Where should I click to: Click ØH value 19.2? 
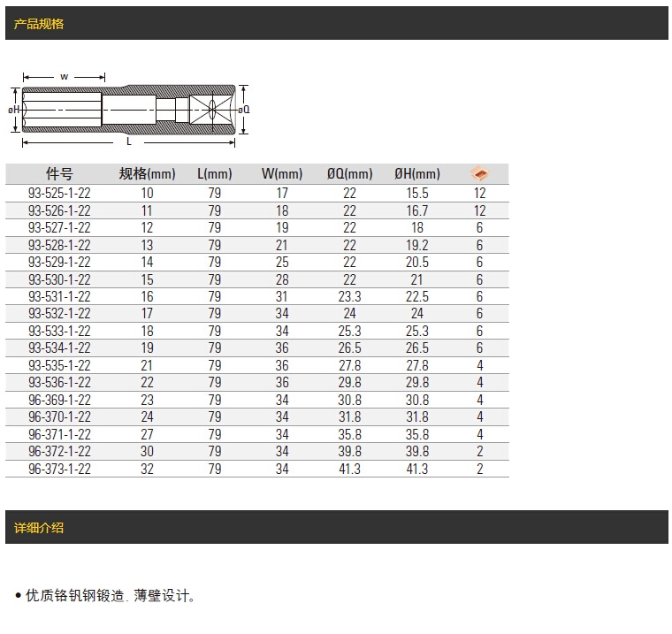tap(417, 245)
